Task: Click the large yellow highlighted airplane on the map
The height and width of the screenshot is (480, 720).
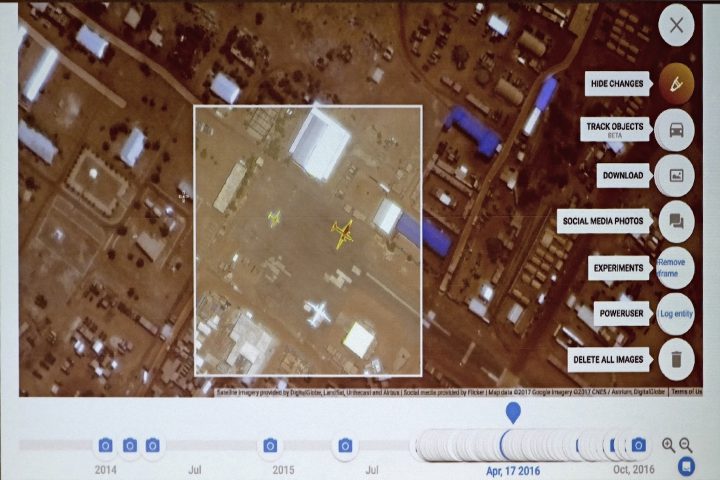Action: tap(343, 234)
